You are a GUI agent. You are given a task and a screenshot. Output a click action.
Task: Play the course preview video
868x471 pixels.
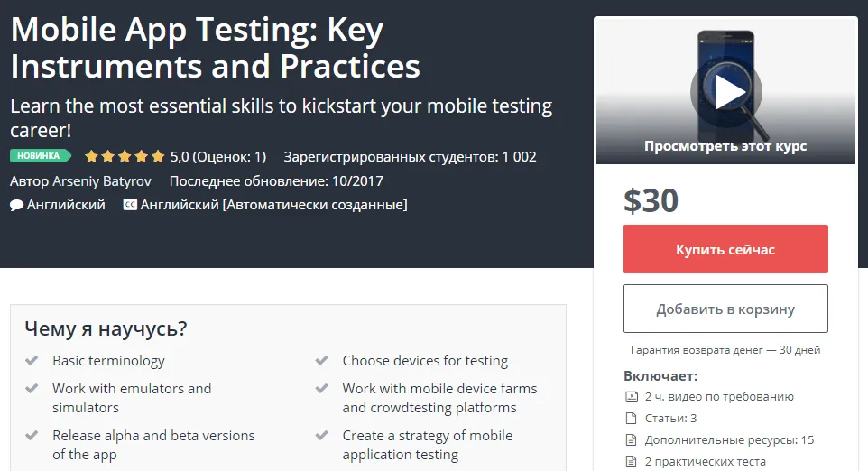pyautogui.click(x=725, y=90)
